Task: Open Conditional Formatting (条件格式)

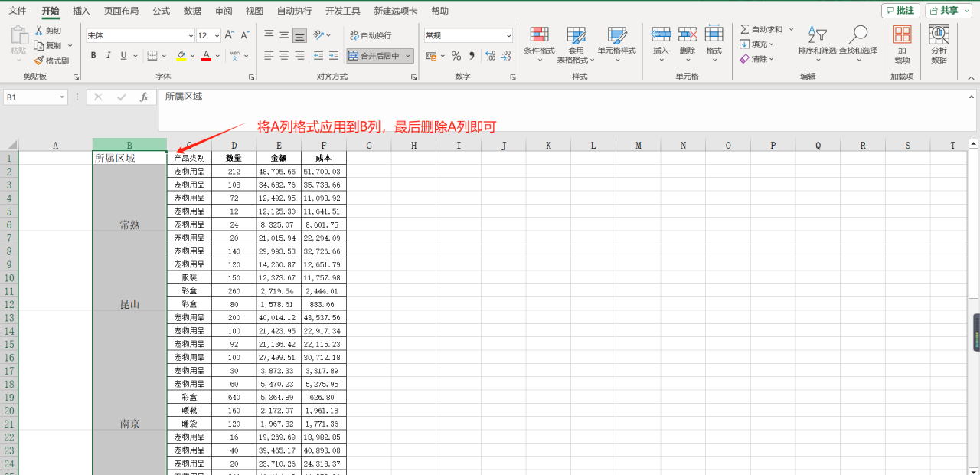Action: pyautogui.click(x=539, y=44)
